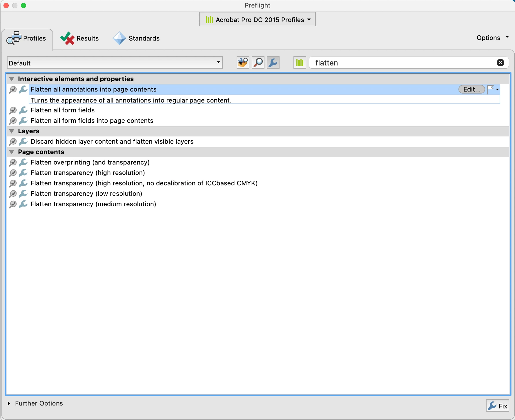Click the green zoom window button
This screenshot has height=420, width=515.
coord(23,6)
